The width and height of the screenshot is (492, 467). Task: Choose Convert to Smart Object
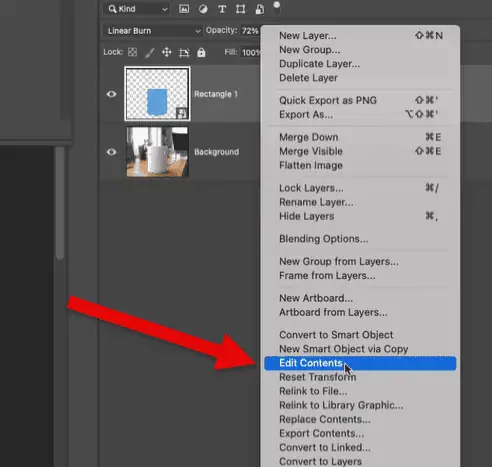(336, 335)
